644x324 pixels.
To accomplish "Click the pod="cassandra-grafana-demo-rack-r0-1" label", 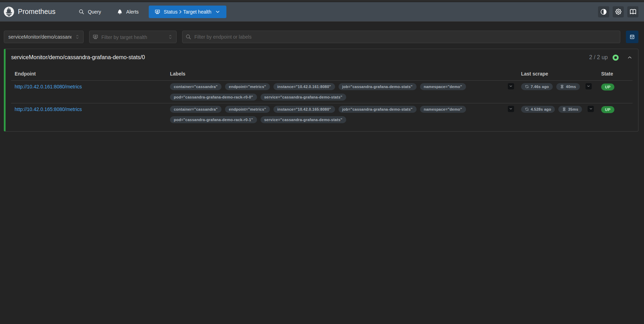I will pyautogui.click(x=214, y=120).
